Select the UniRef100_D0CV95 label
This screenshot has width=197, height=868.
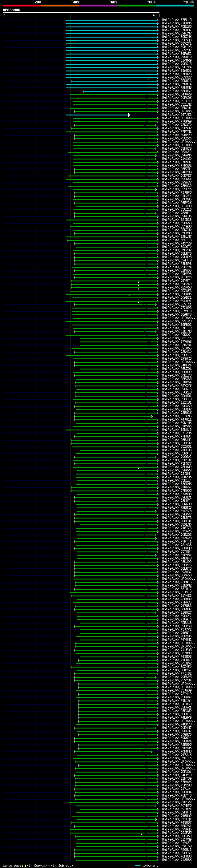click(x=177, y=199)
